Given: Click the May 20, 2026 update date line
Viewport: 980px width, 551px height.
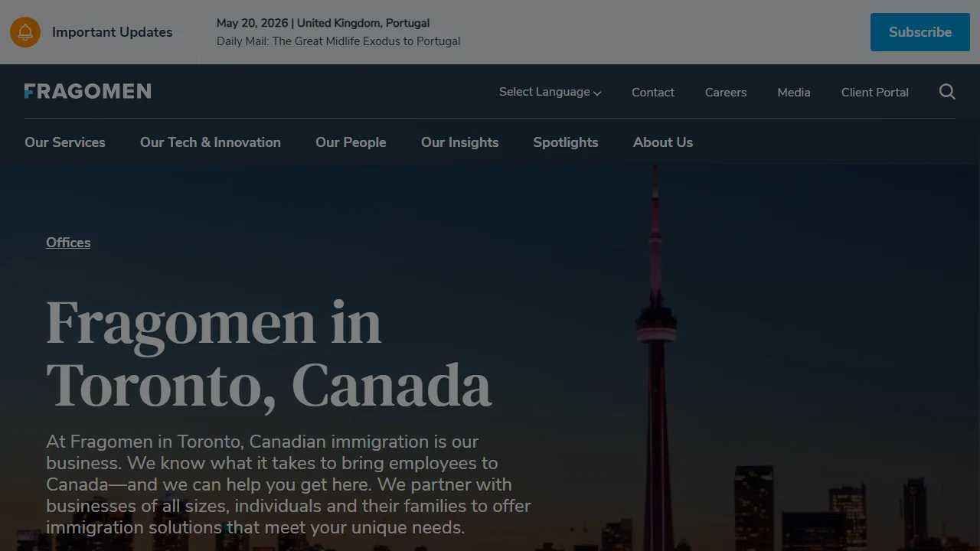Looking at the screenshot, I should (x=323, y=23).
